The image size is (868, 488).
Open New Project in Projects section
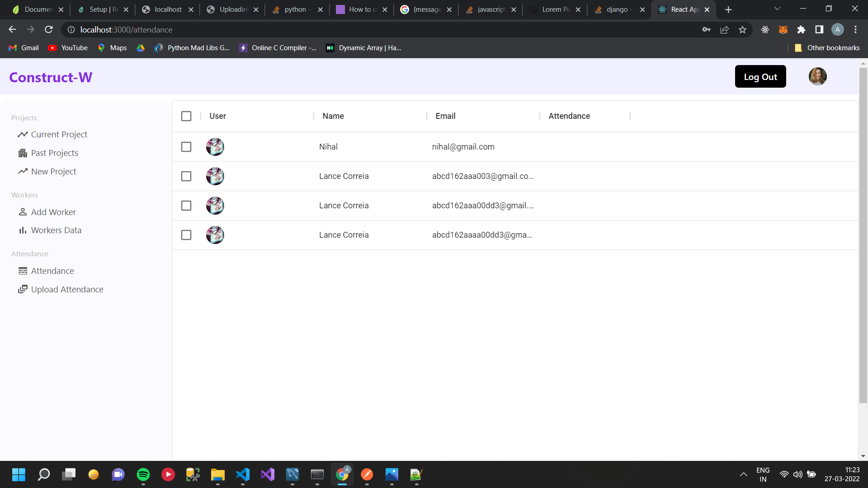pyautogui.click(x=53, y=171)
